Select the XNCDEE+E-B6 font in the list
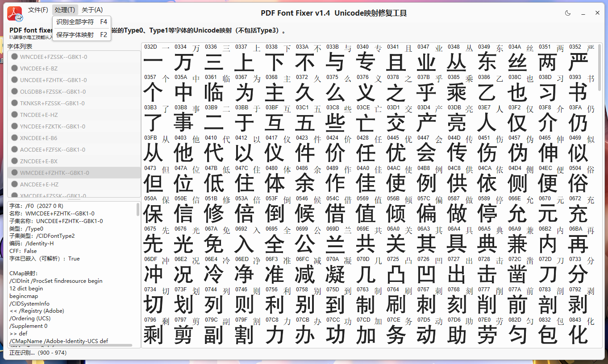608x364 pixels. [x=54, y=138]
